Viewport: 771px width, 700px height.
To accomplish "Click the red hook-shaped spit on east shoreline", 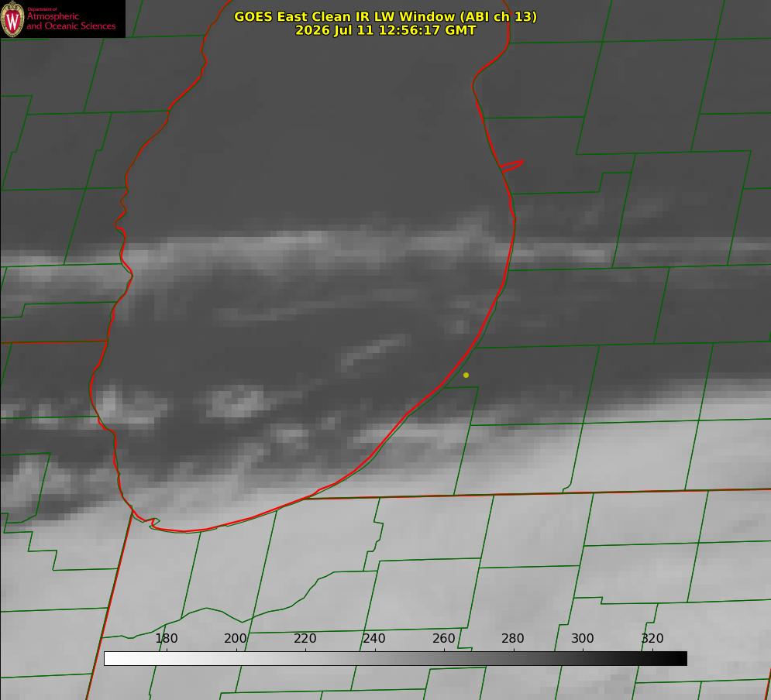I will (x=512, y=166).
